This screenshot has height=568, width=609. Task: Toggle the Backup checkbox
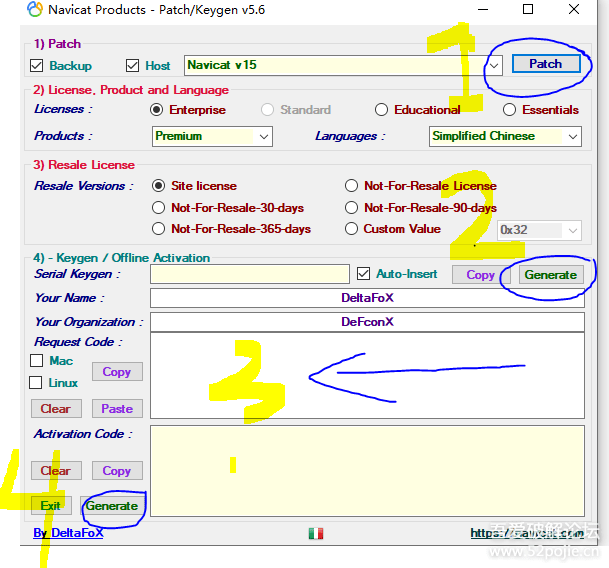point(37,65)
